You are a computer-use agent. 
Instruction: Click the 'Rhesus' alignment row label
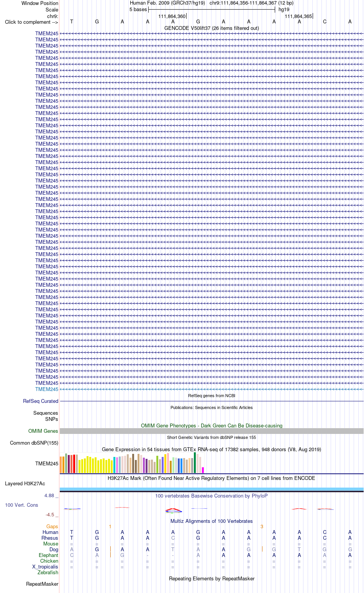pyautogui.click(x=50, y=538)
